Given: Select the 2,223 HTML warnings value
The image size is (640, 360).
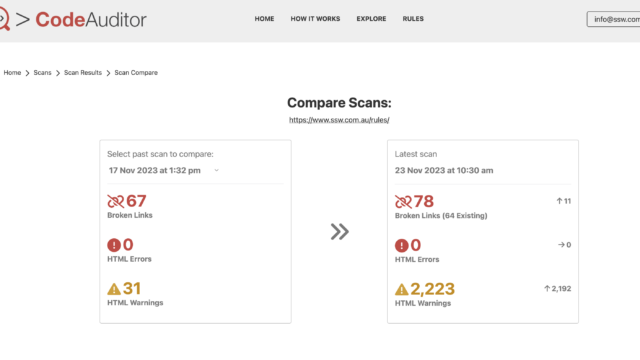Looking at the screenshot, I should (x=432, y=289).
